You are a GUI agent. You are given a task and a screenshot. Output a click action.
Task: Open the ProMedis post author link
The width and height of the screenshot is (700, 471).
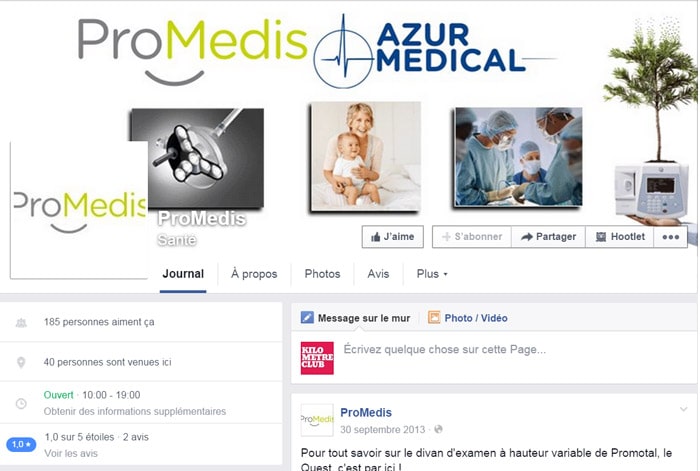[366, 413]
